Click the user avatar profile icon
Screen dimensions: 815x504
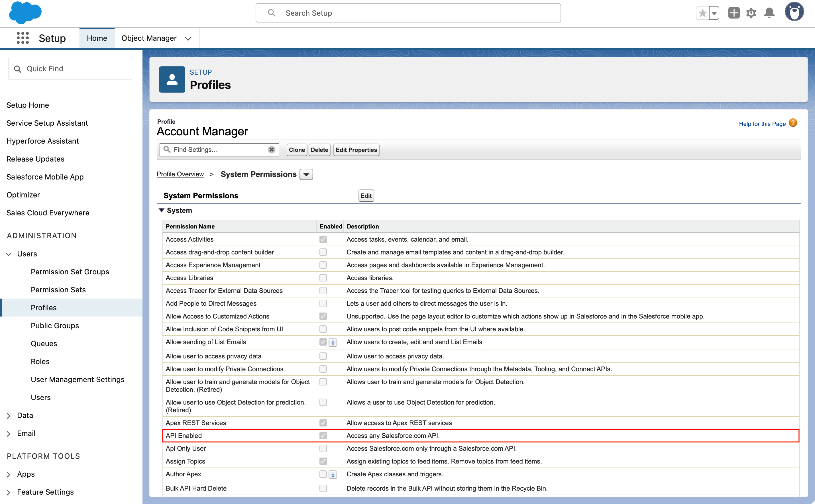coord(794,12)
